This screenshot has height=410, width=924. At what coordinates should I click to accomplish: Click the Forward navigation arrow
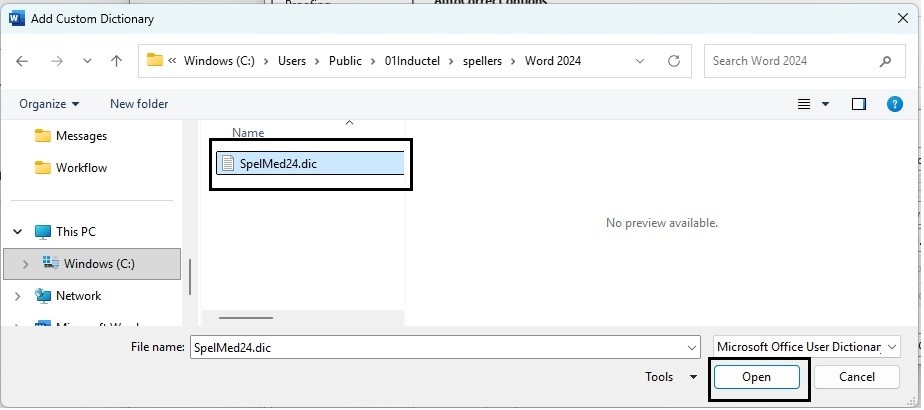[55, 61]
